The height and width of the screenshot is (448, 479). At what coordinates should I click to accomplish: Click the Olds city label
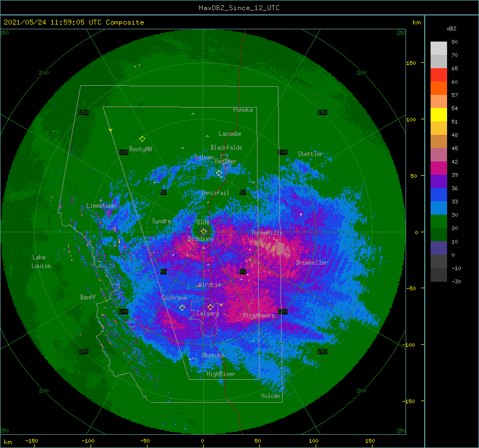coord(203,222)
